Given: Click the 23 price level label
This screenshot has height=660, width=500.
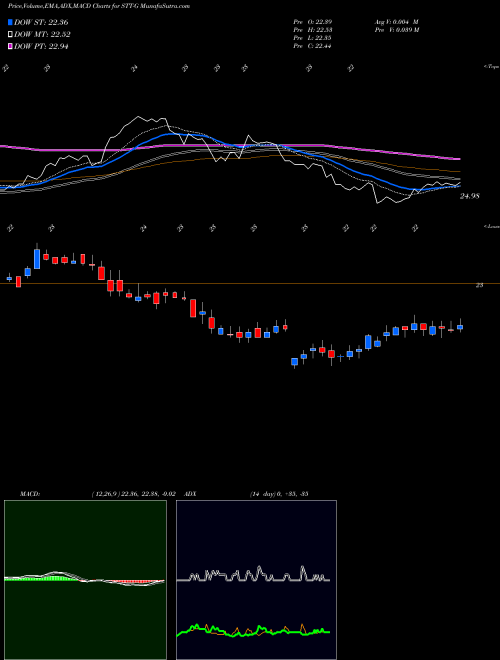Looking at the screenshot, I should click(x=479, y=285).
